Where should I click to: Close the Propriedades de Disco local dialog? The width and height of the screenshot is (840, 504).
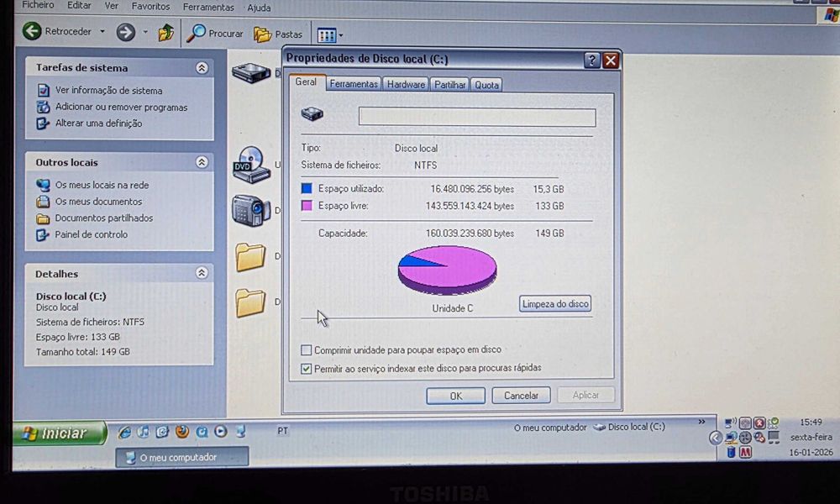[x=610, y=60]
